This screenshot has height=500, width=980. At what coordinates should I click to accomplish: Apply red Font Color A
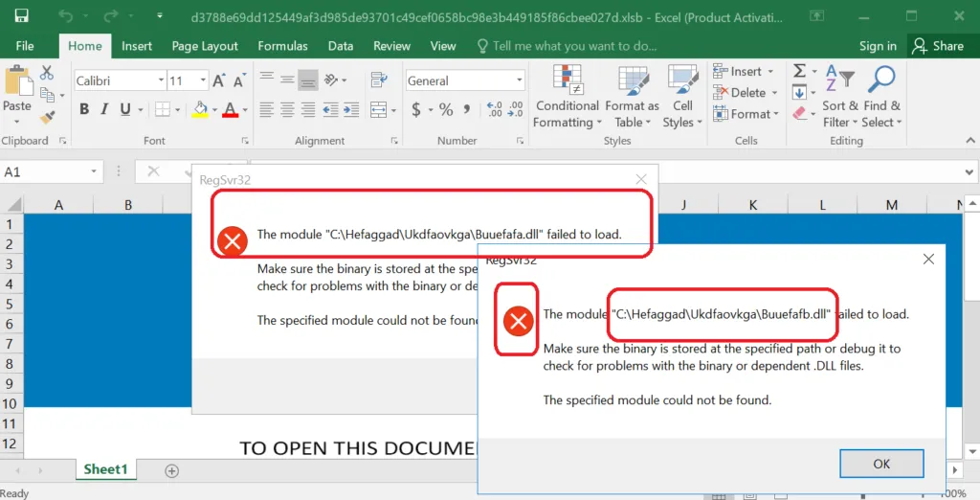pyautogui.click(x=230, y=109)
